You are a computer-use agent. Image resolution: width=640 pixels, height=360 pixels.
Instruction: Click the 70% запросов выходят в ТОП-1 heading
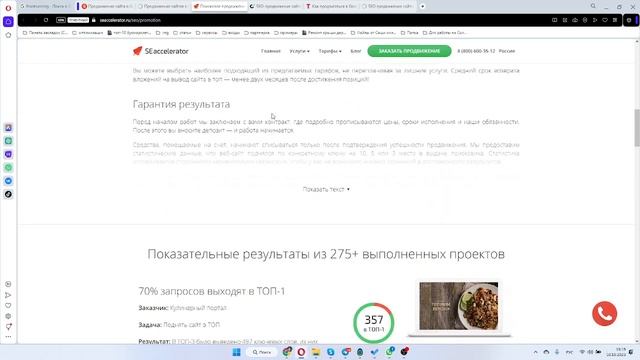(x=211, y=291)
